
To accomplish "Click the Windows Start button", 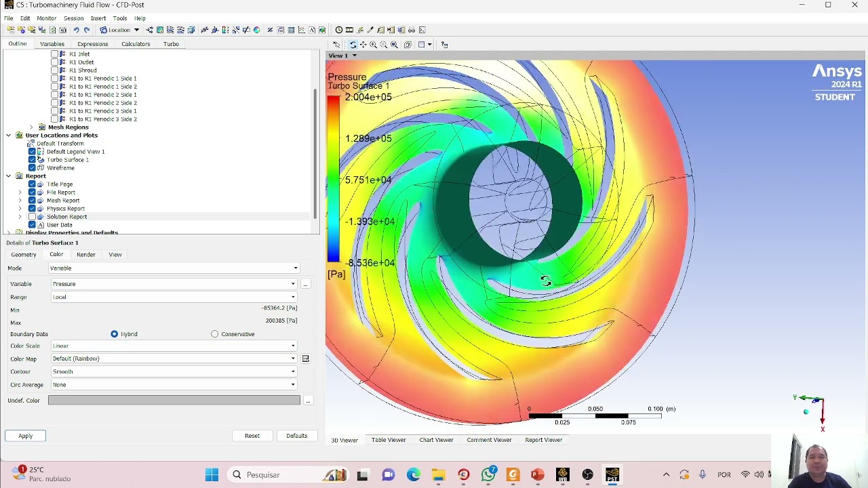I will tap(212, 474).
